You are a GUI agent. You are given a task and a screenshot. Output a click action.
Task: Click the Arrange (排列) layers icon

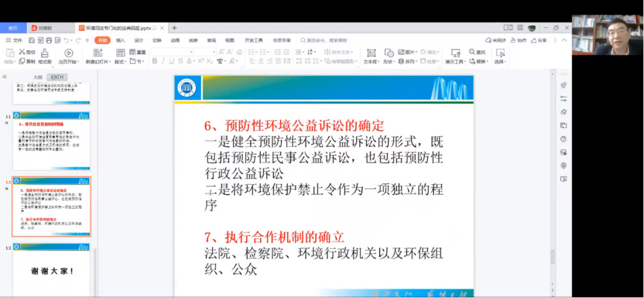[x=408, y=62]
